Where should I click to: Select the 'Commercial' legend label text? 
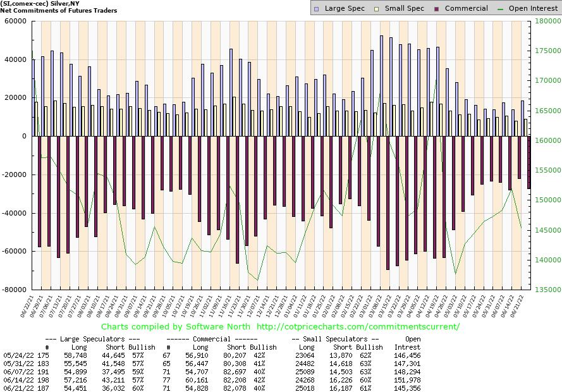467,8
